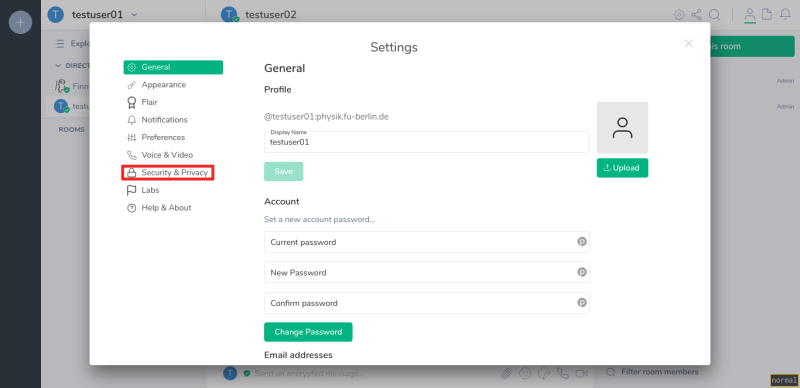Click password manager icon in Current password
This screenshot has width=800, height=388.
[x=582, y=242]
